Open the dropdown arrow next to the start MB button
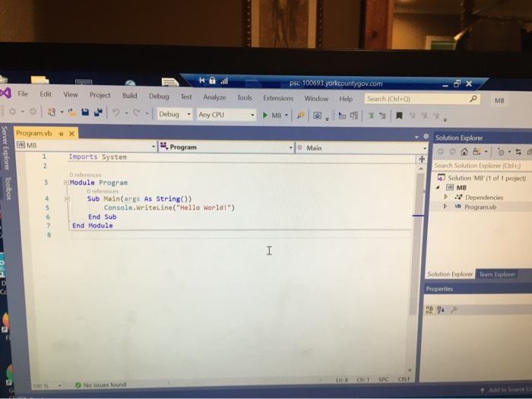532x399 pixels. click(x=287, y=116)
